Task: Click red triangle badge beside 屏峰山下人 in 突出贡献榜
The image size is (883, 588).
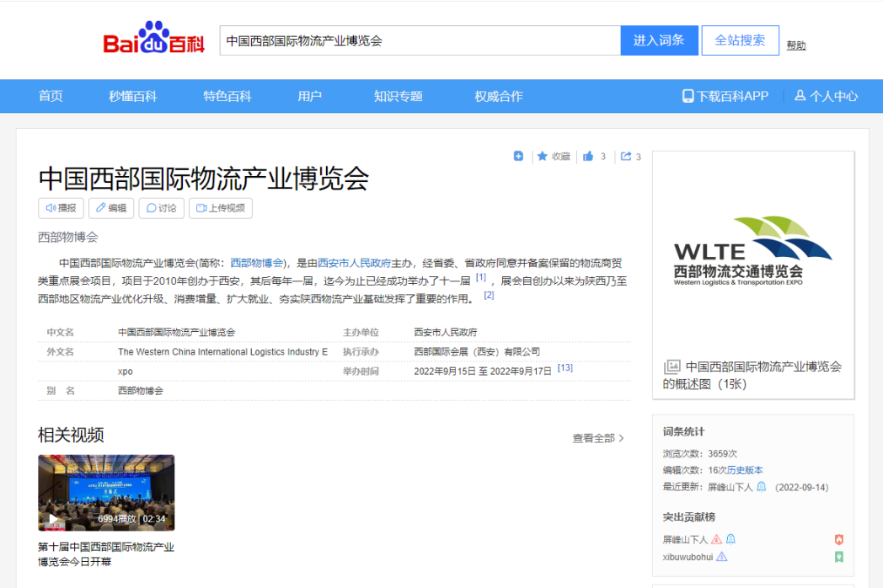Action: (x=716, y=539)
